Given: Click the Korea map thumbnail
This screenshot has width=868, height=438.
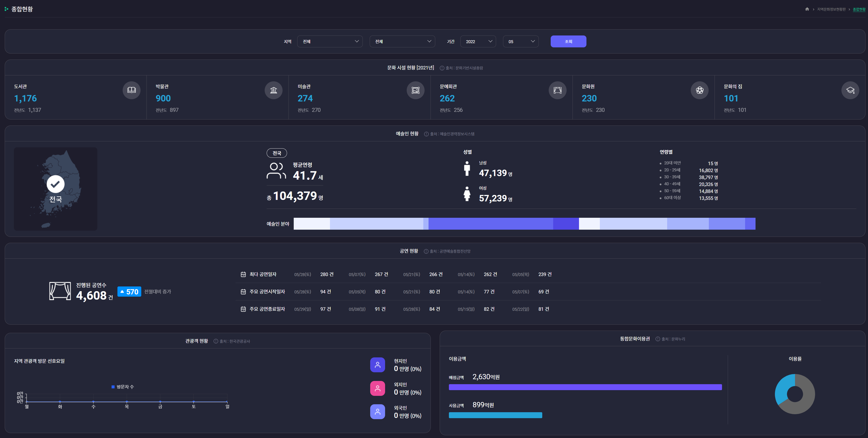Looking at the screenshot, I should pyautogui.click(x=56, y=189).
